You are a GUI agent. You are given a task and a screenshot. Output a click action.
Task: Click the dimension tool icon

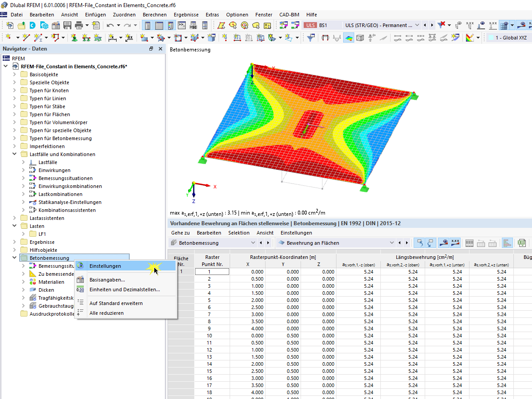[113, 38]
